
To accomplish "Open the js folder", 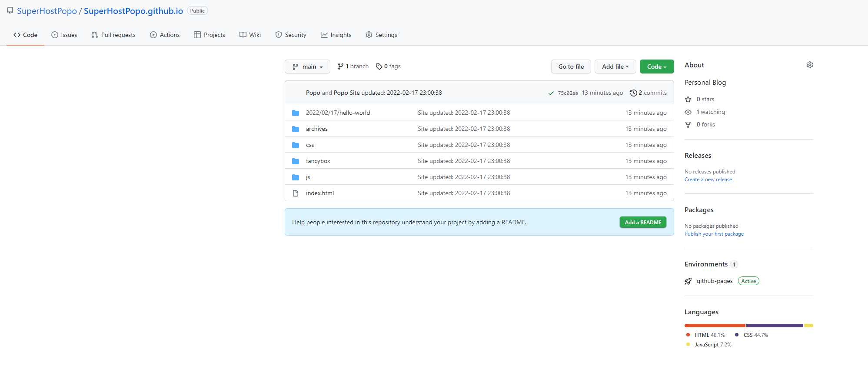I will [x=308, y=177].
